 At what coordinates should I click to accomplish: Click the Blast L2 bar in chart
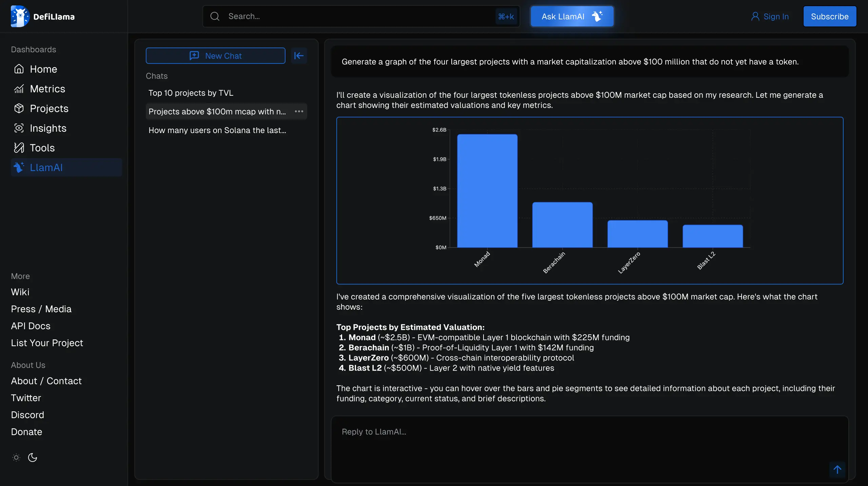tap(713, 236)
